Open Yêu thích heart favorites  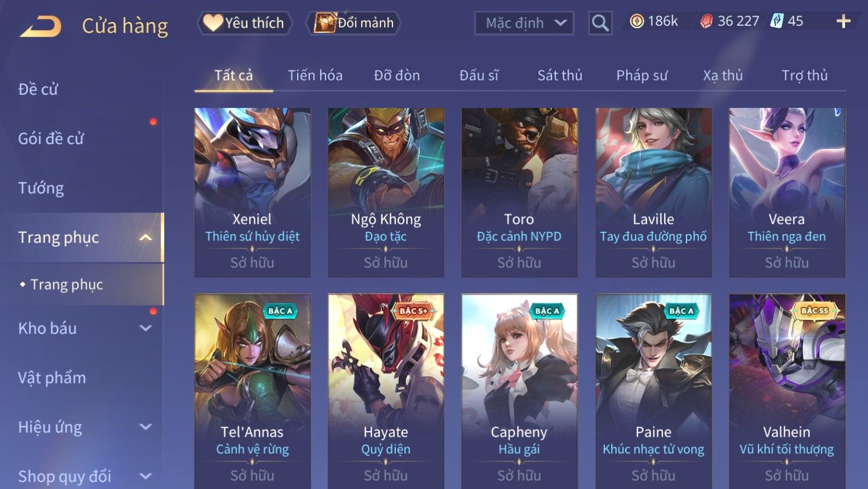point(245,23)
